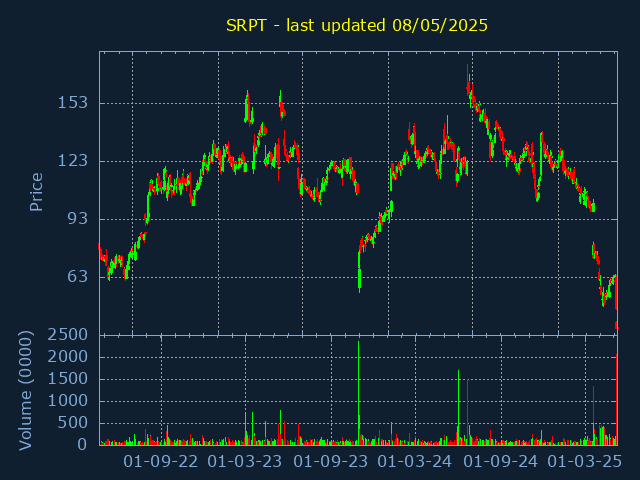Image resolution: width=640 pixels, height=480 pixels.
Task: Click the volume axis label '500'
Action: pyautogui.click(x=73, y=423)
